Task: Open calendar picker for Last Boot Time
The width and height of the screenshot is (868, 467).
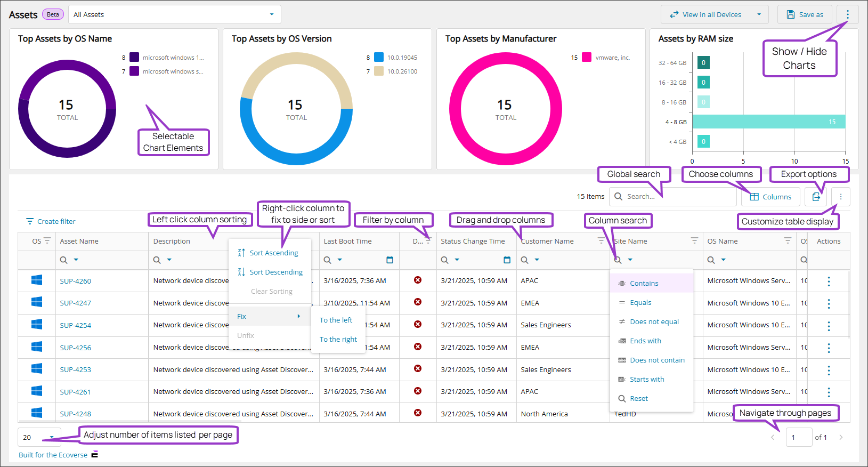Action: point(390,260)
